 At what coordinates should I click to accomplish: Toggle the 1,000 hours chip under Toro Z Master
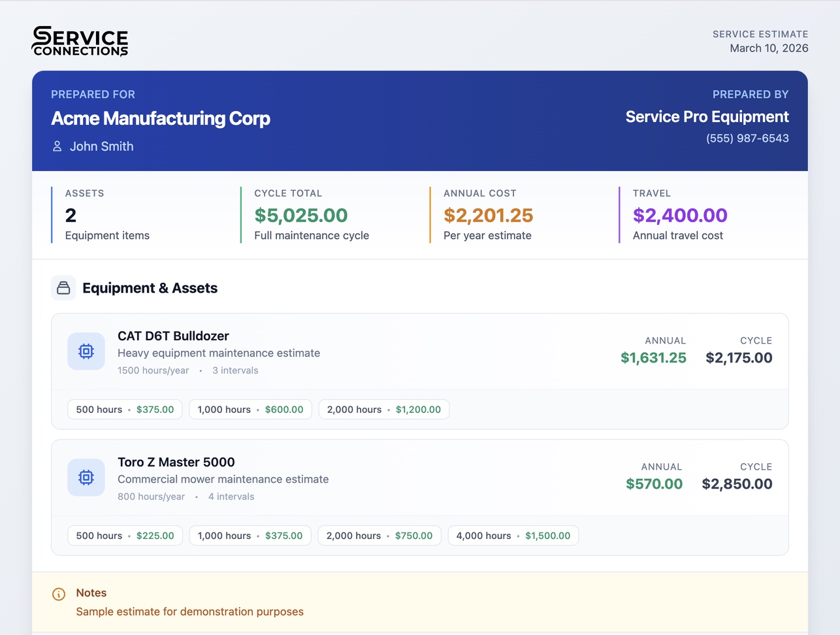coord(250,535)
